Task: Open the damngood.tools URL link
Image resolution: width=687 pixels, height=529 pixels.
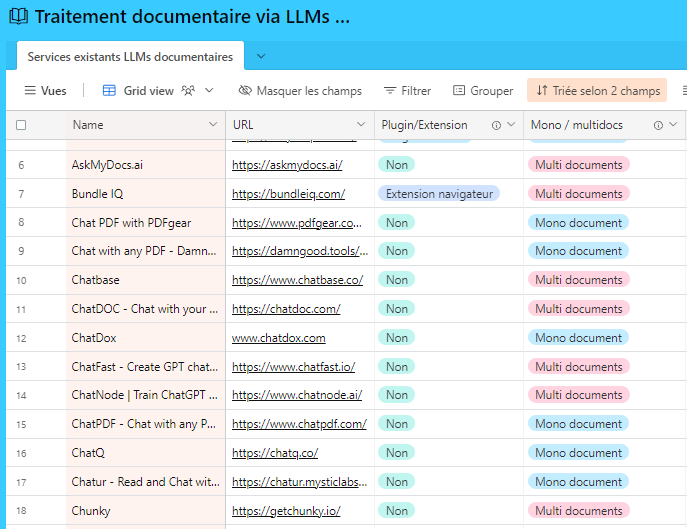Action: 300,251
